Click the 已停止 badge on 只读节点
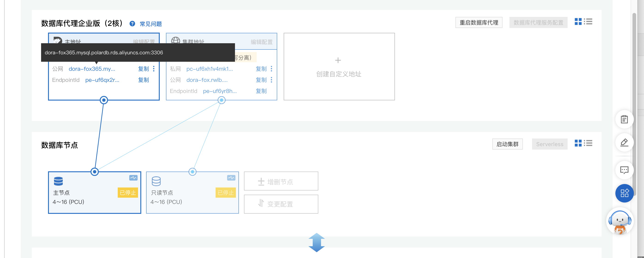Screen dimensions: 644x258 (x=226, y=192)
